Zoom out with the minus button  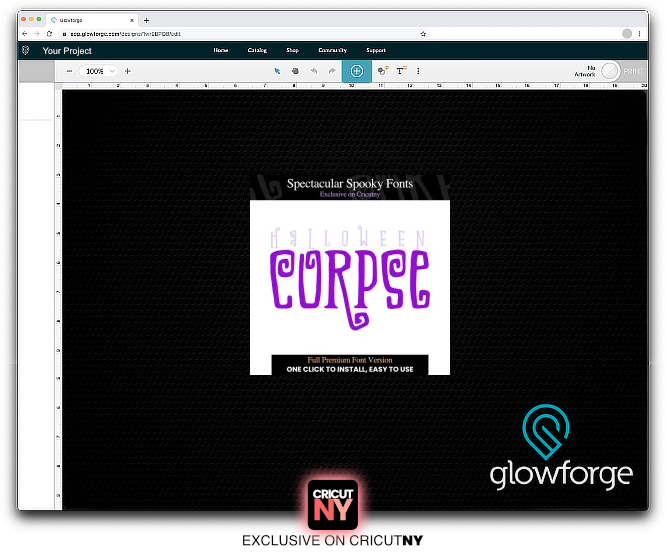coord(69,71)
